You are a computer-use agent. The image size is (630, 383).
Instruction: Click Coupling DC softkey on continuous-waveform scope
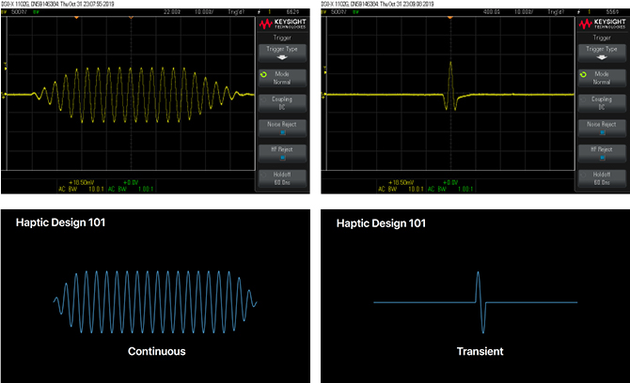(x=282, y=103)
